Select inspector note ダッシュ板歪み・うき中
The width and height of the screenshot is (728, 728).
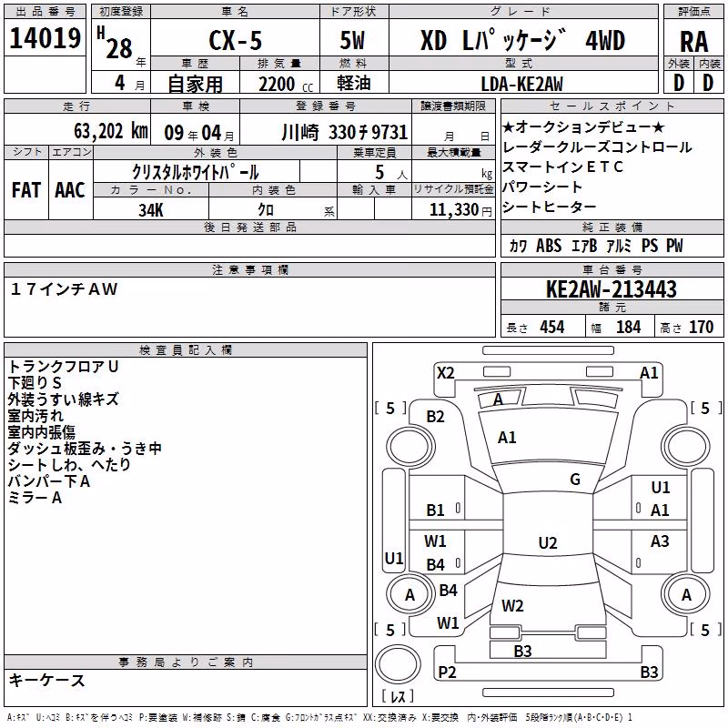85,449
